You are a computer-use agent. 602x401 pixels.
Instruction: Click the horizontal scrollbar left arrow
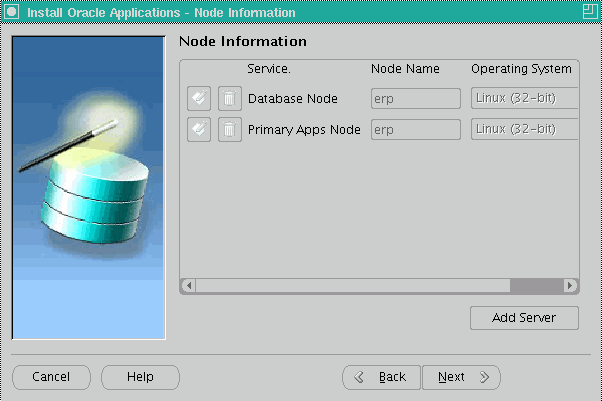click(x=189, y=285)
